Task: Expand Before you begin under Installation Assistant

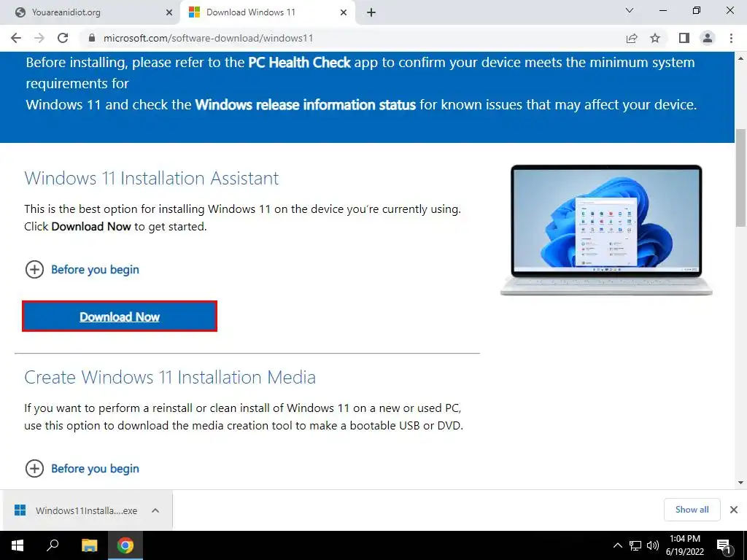Action: (x=82, y=270)
